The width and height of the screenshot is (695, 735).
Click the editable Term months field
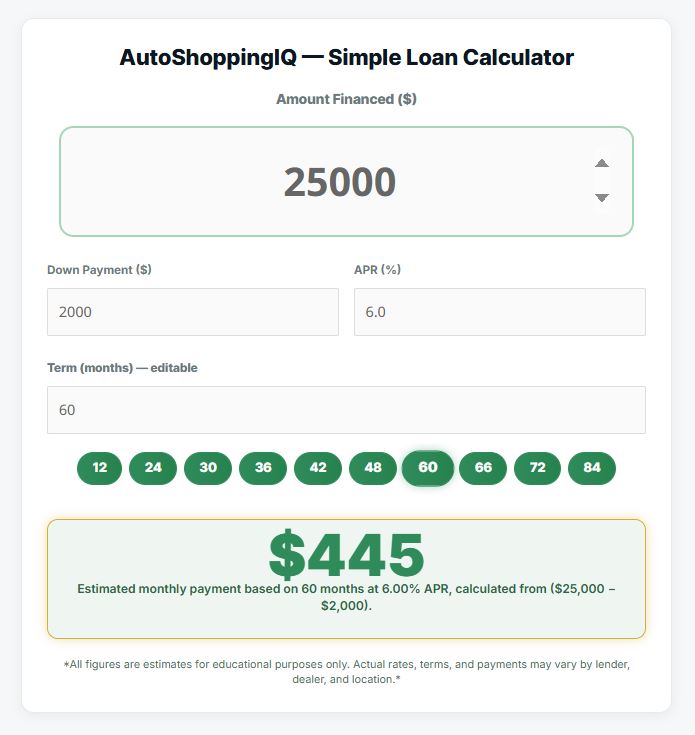346,410
